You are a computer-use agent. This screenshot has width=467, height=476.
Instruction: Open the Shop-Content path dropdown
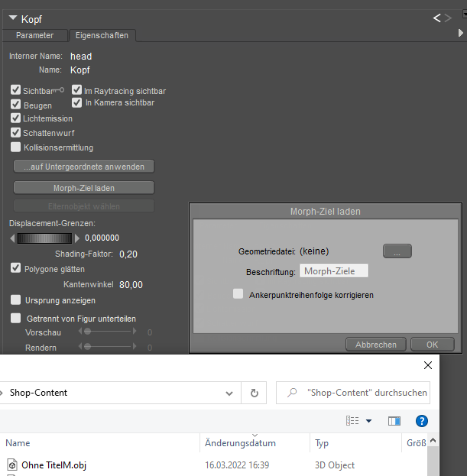pyautogui.click(x=229, y=393)
